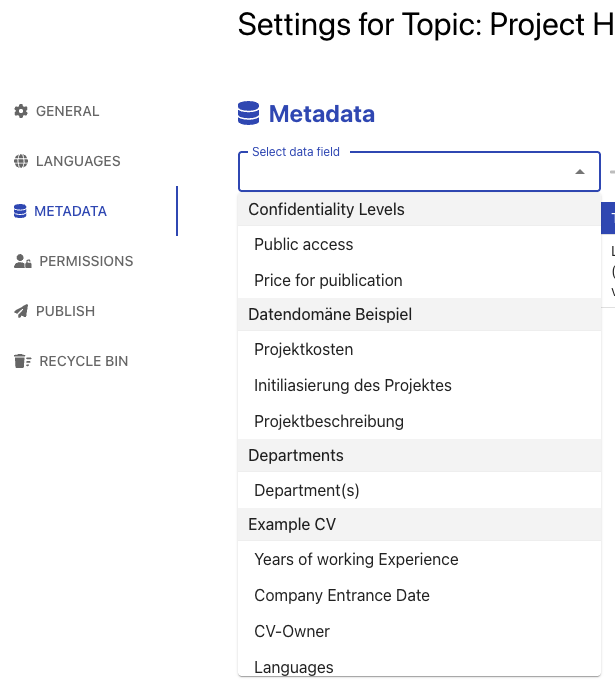
Task: Click the trash icon beside Recycle Bin
Action: pyautogui.click(x=22, y=361)
